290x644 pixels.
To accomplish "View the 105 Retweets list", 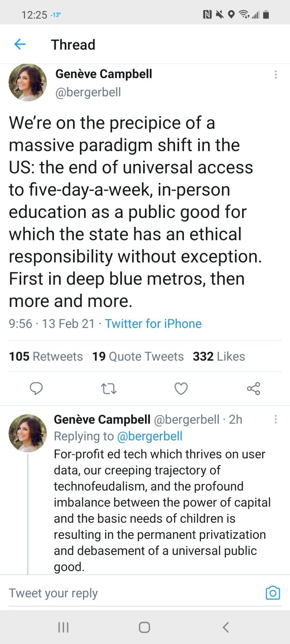I will [x=46, y=356].
